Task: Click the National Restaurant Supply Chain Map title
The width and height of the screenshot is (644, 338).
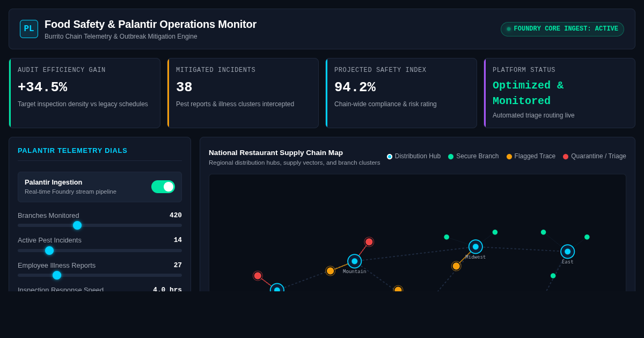Action: click(x=276, y=152)
